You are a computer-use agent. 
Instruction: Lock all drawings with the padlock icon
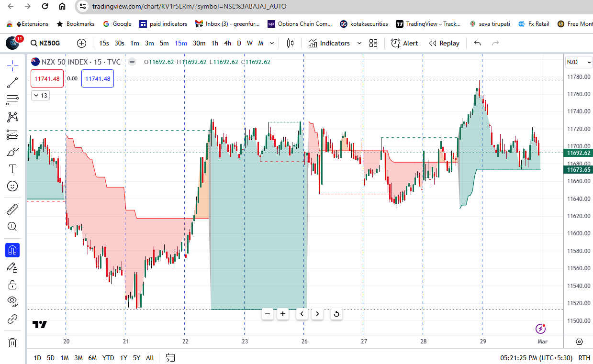12,284
